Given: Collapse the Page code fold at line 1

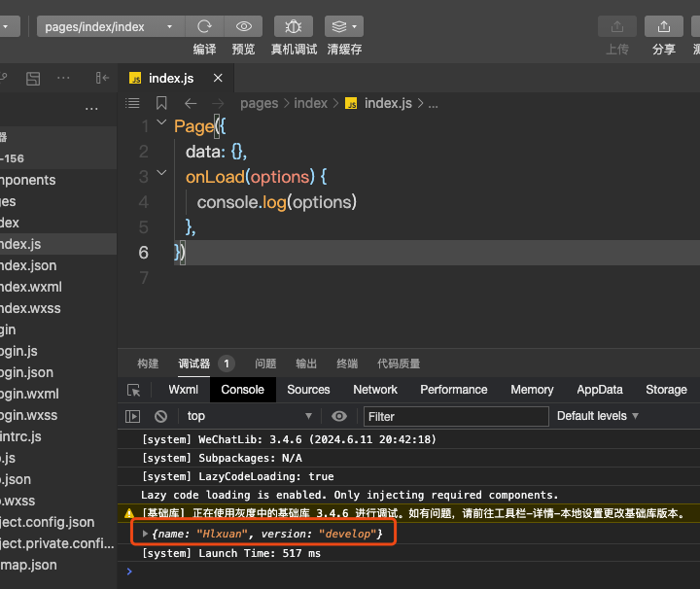Looking at the screenshot, I should [161, 122].
